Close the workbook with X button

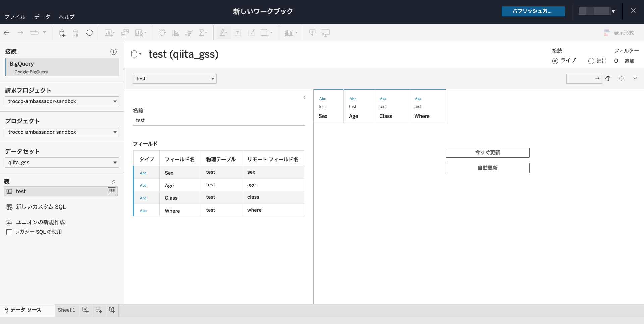(x=633, y=11)
